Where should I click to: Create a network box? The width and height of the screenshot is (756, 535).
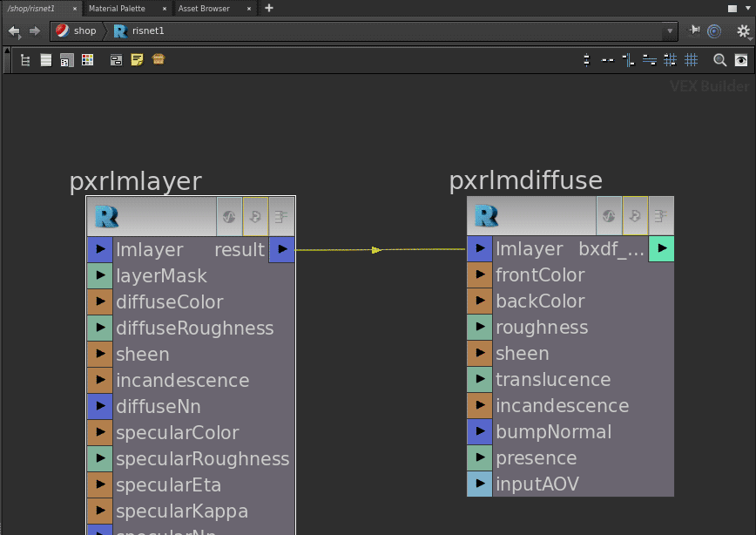(116, 60)
